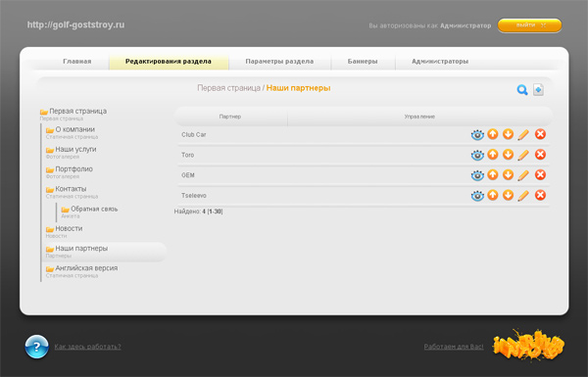Move Toro up with arrow icon
588x377 pixels.
pyautogui.click(x=493, y=155)
